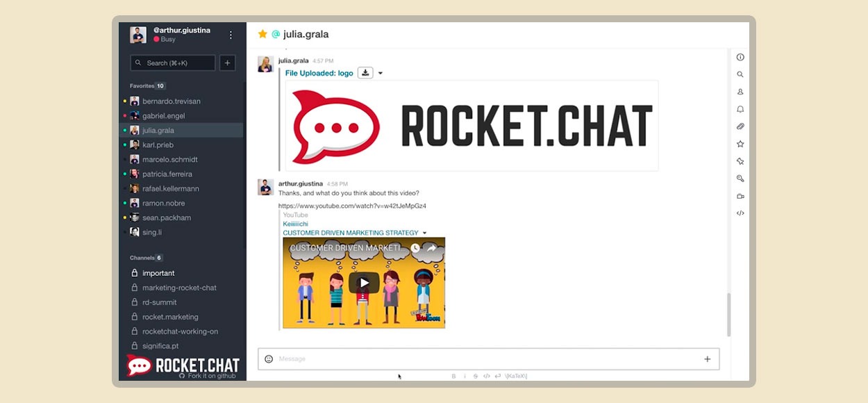This screenshot has height=403, width=868.
Task: Click the video share arrow icon
Action: coord(431,248)
